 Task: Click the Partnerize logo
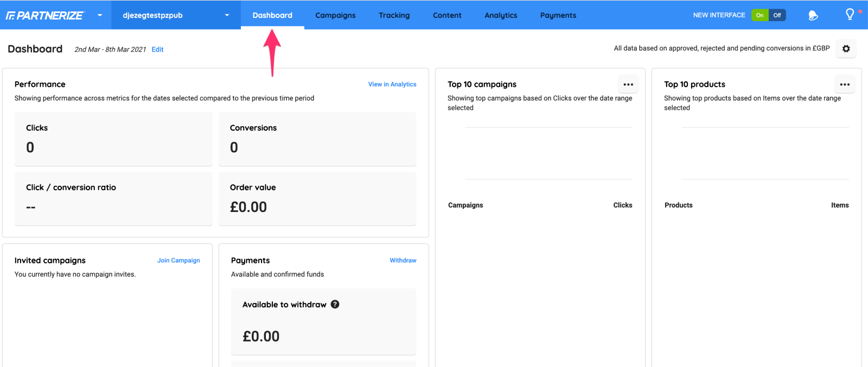45,15
